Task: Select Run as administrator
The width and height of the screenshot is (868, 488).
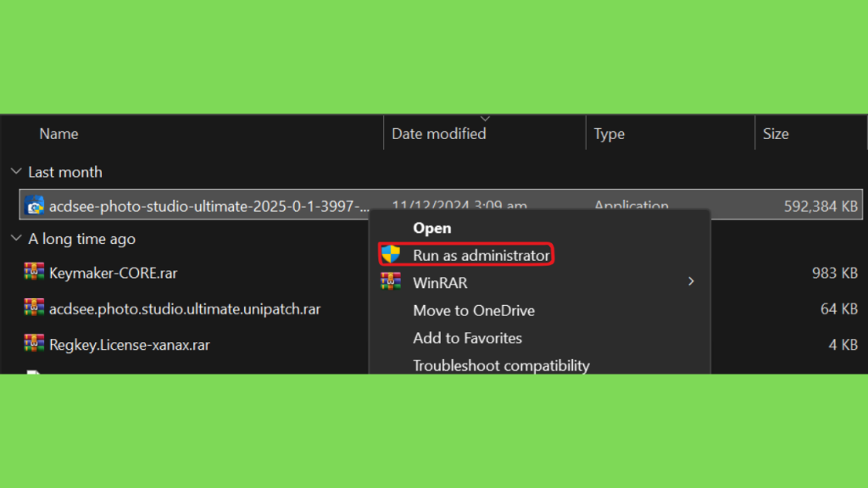Action: [x=481, y=255]
